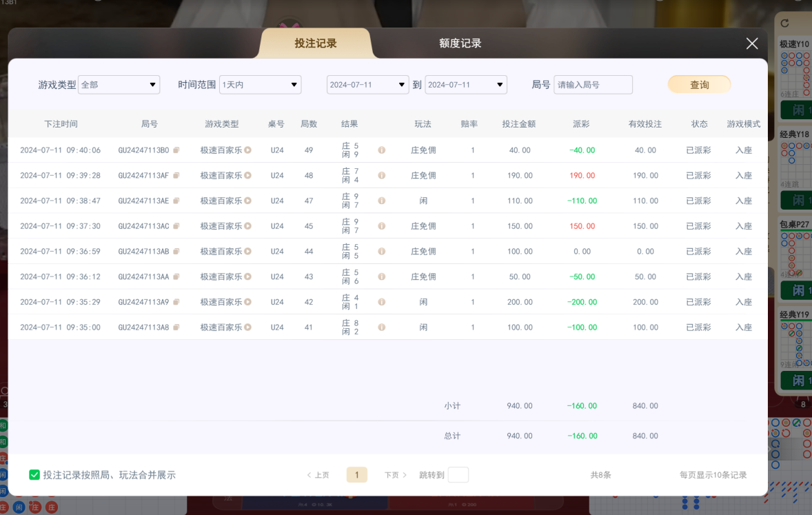This screenshot has width=812, height=515.
Task: Click the info icon on the 局数48 row
Action: tap(381, 175)
